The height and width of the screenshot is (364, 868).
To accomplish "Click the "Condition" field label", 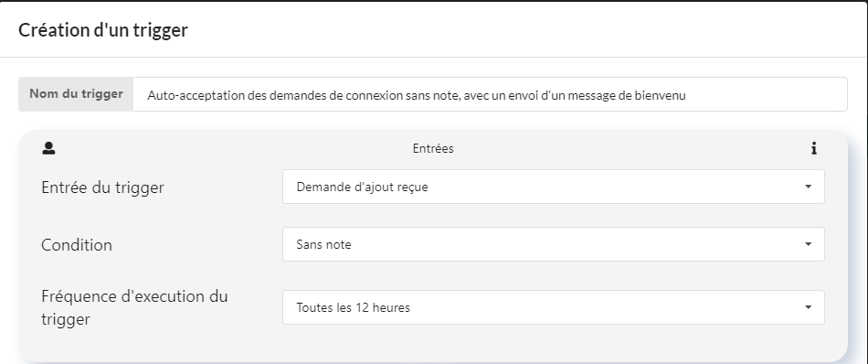I will (x=77, y=245).
